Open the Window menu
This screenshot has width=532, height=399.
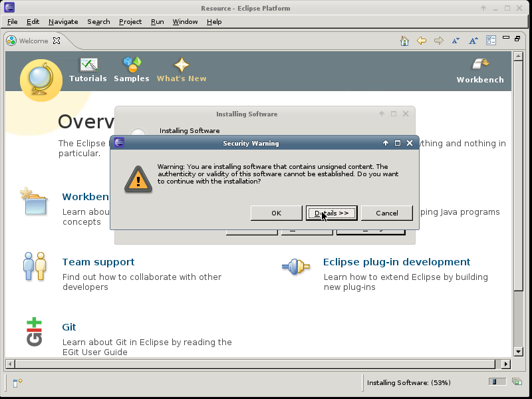pos(186,22)
